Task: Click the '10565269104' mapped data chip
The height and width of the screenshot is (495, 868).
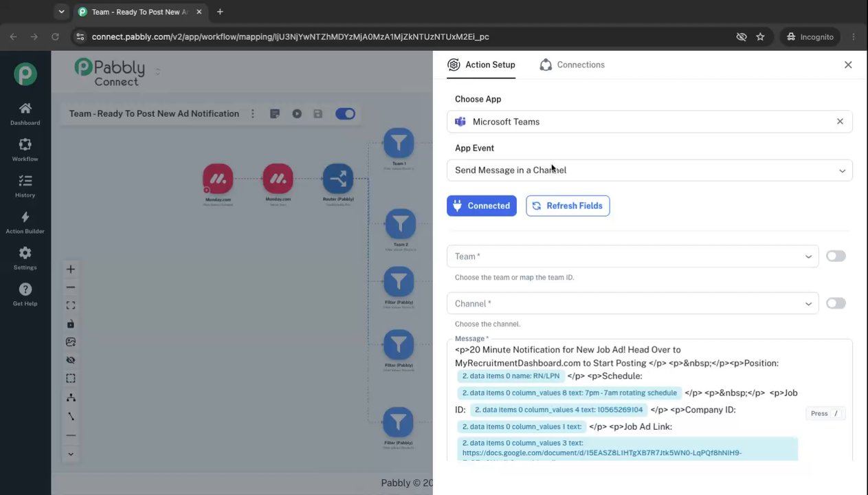Action: click(x=559, y=410)
